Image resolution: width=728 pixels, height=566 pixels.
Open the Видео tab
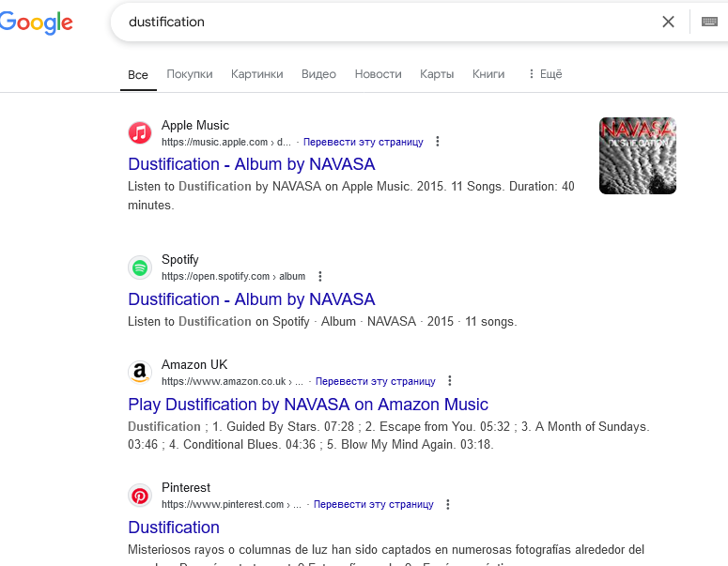318,74
